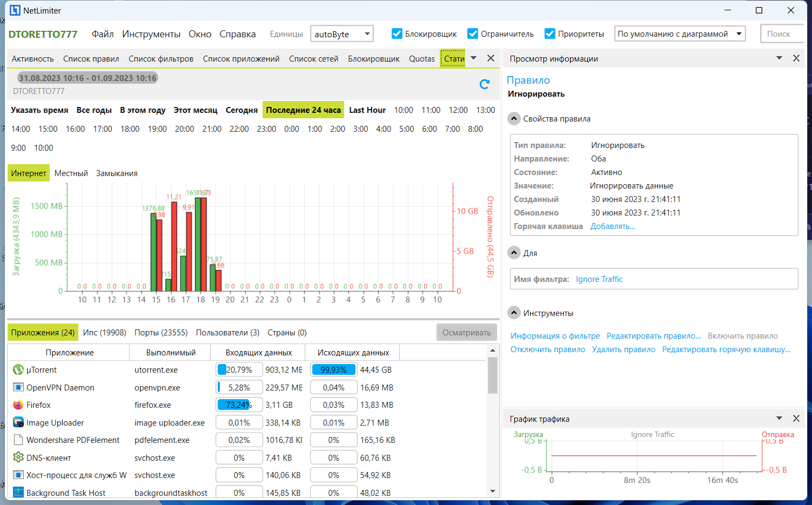Show the Ипс (19908) list
Screen dimensions: 812x505
coord(105,332)
